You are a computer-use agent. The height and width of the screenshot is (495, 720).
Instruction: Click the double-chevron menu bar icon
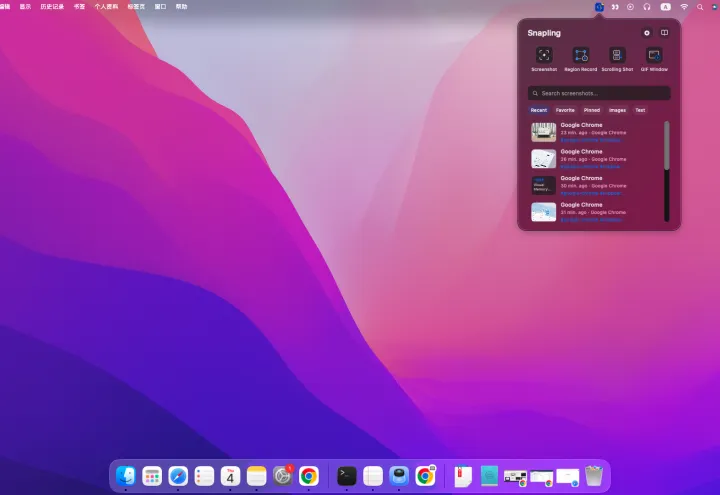click(615, 7)
